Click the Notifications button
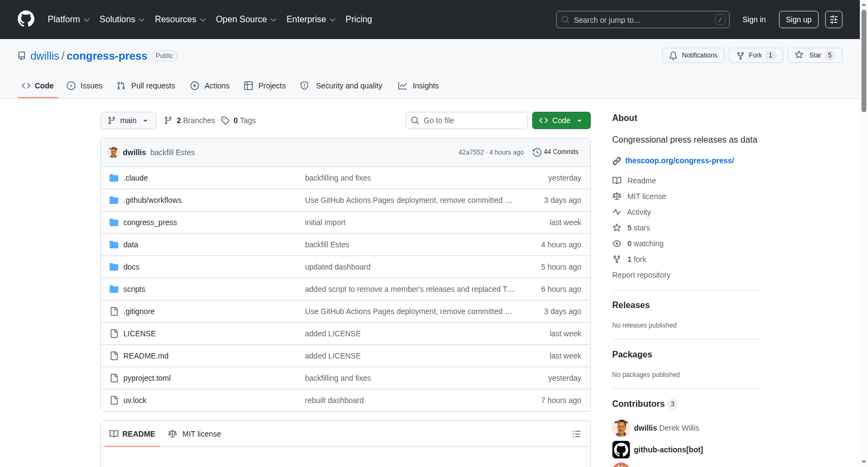This screenshot has width=868, height=467. (x=693, y=55)
